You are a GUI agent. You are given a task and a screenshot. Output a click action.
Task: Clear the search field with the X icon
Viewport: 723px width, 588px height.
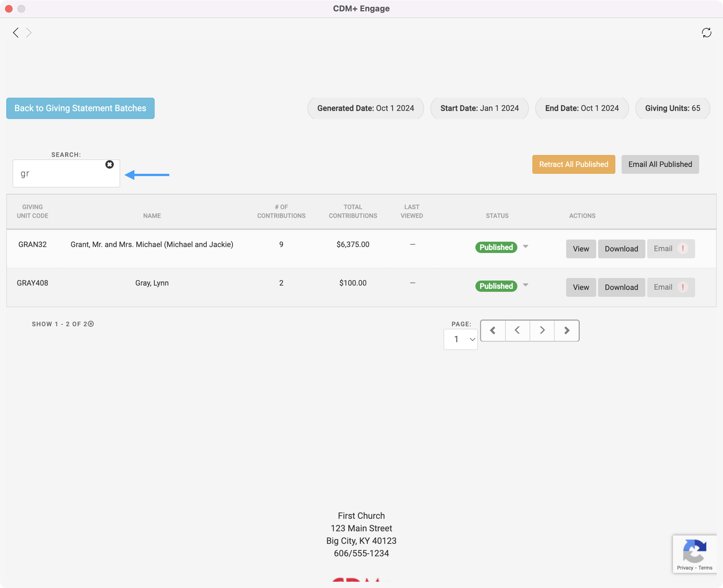[x=110, y=165]
